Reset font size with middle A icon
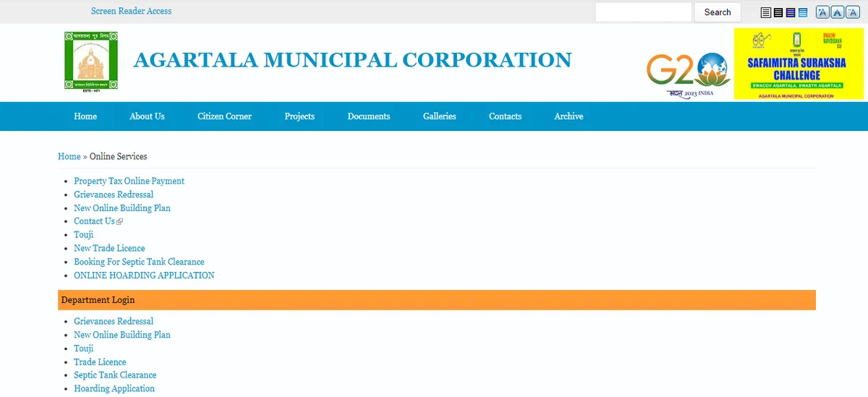This screenshot has height=397, width=868. click(x=837, y=12)
